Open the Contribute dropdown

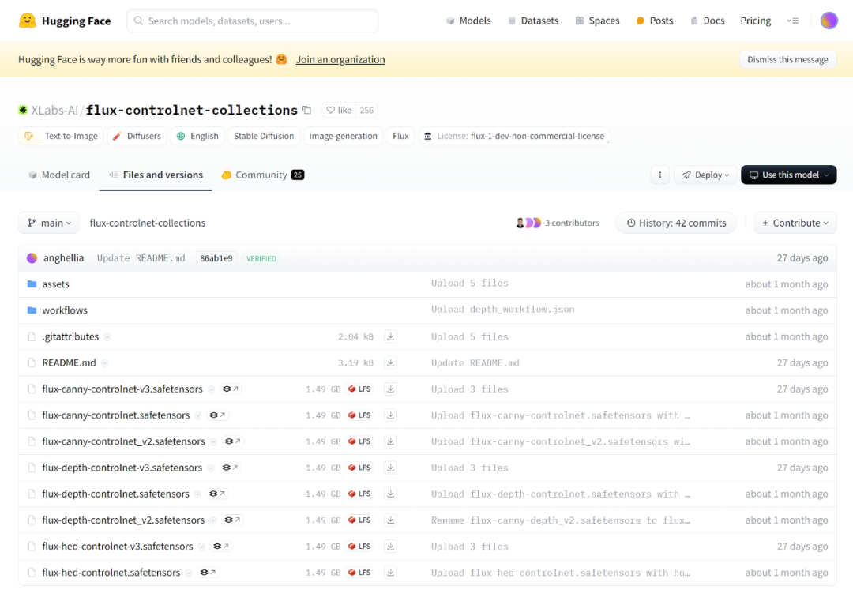(795, 223)
